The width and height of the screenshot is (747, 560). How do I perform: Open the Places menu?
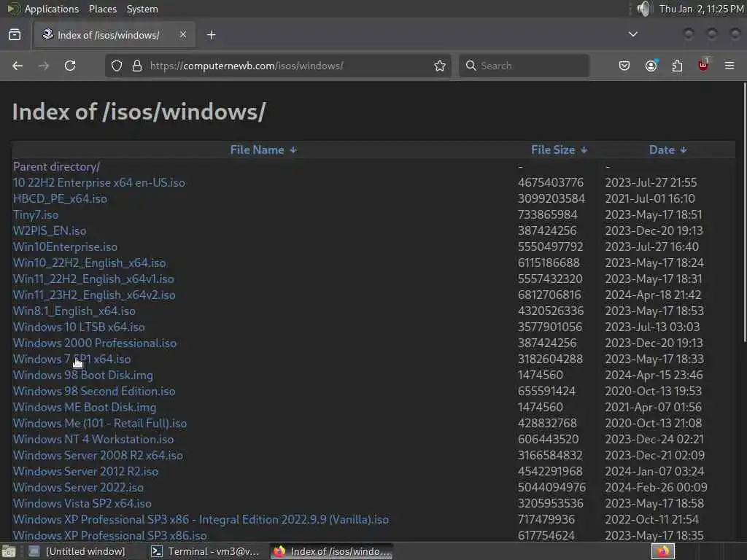tap(102, 9)
